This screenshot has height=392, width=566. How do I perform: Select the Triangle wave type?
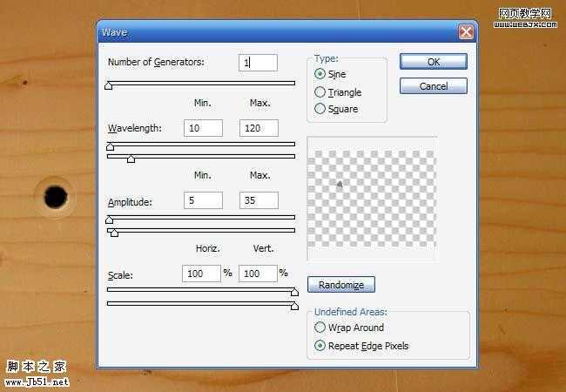pyautogui.click(x=320, y=92)
